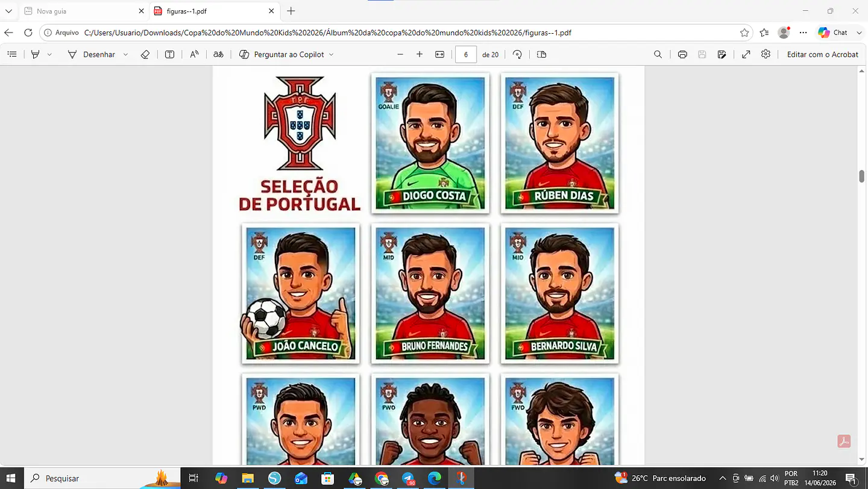
Task: Select the eraser tool
Action: click(145, 54)
